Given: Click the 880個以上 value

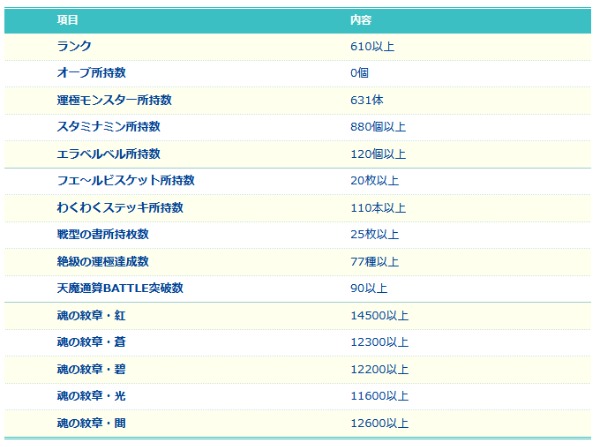Looking at the screenshot, I should (378, 127).
